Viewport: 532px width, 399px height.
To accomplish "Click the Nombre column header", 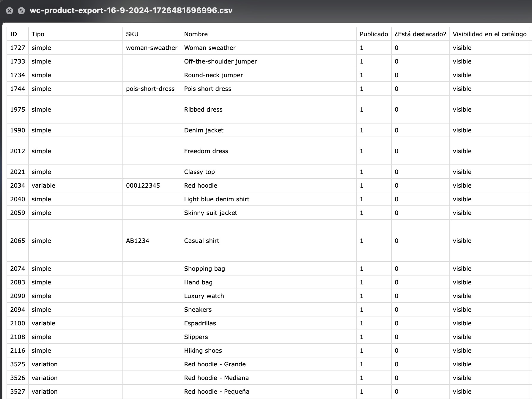I will pos(196,34).
